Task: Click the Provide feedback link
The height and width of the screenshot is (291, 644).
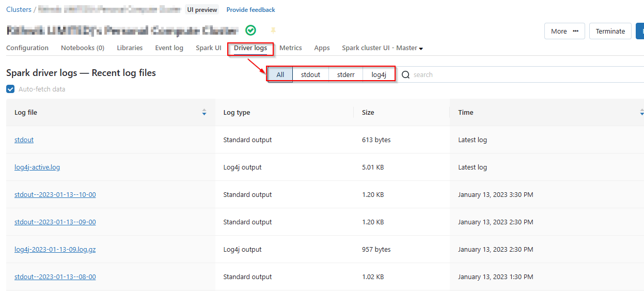Action: point(250,9)
